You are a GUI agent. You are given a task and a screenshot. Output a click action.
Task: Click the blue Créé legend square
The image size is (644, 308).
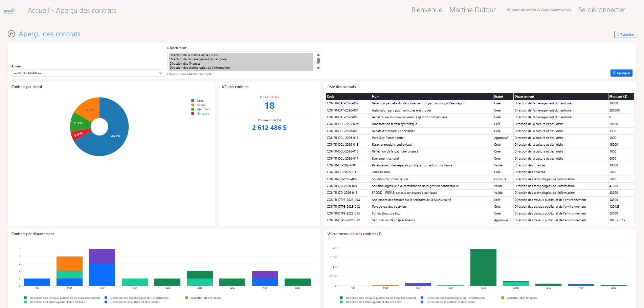[193, 101]
